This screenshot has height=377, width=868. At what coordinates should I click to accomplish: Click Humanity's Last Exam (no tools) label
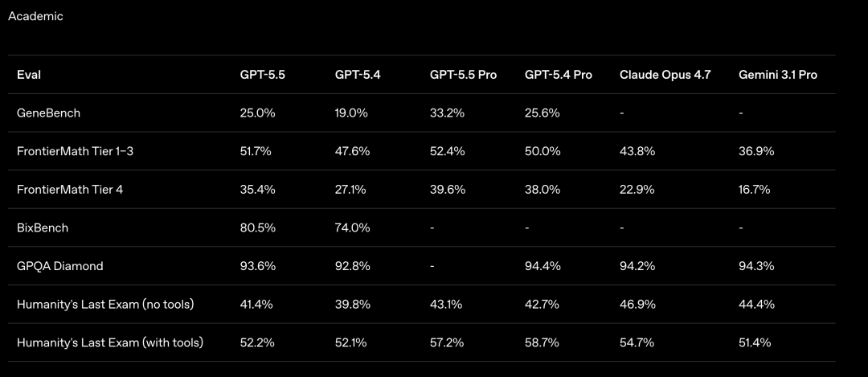click(x=105, y=304)
